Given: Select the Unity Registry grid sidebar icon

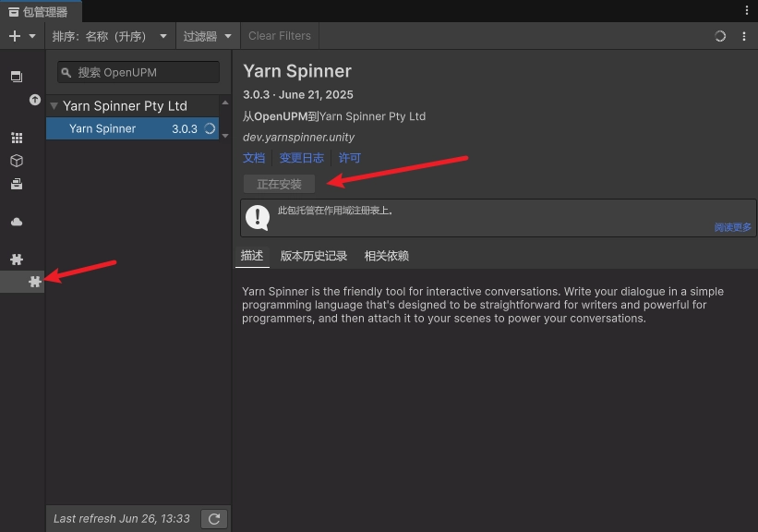Looking at the screenshot, I should tap(17, 138).
